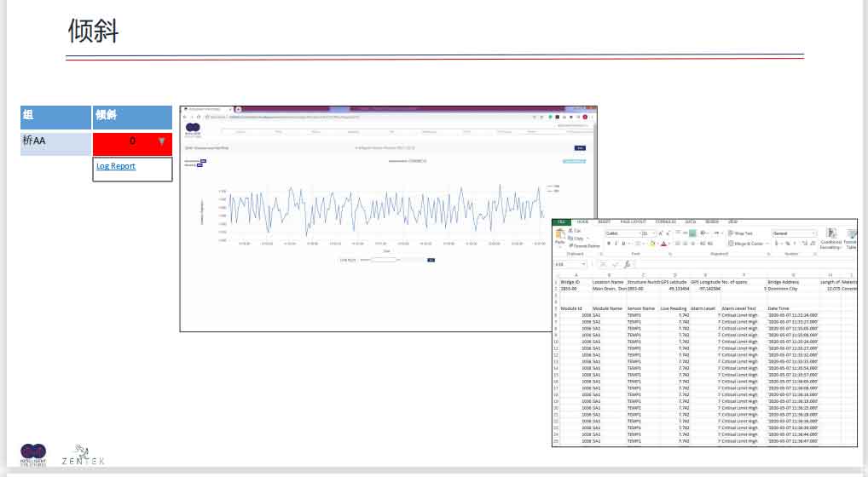
Task: Switch to the REVIEW tab in Excel
Action: point(711,221)
